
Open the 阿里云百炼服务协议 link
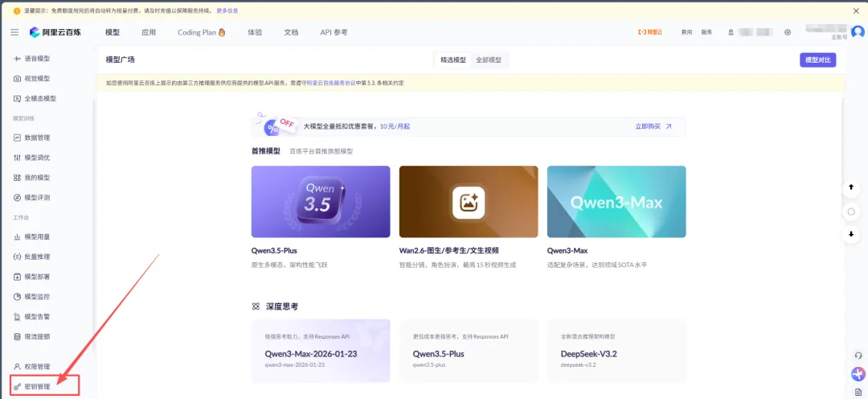pos(331,83)
